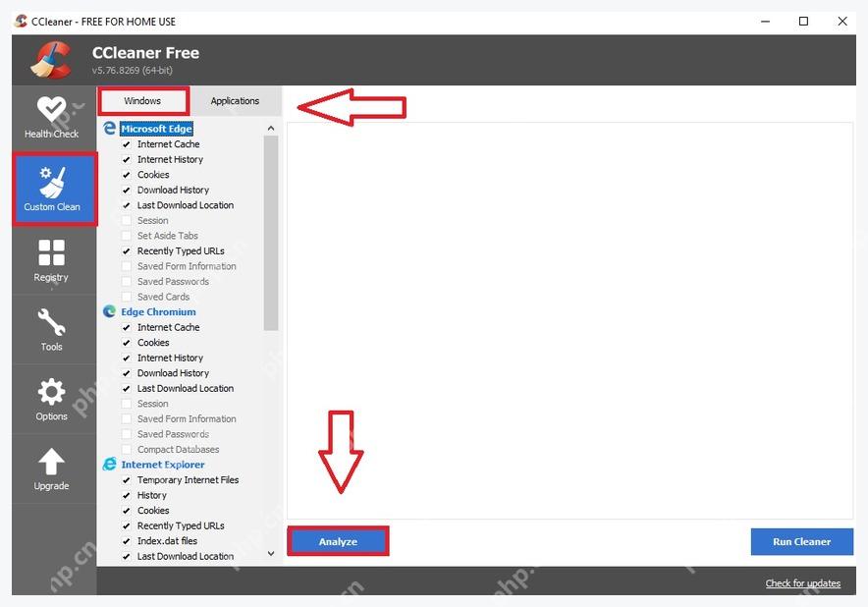Open Health Check from the sidebar

tap(51, 117)
